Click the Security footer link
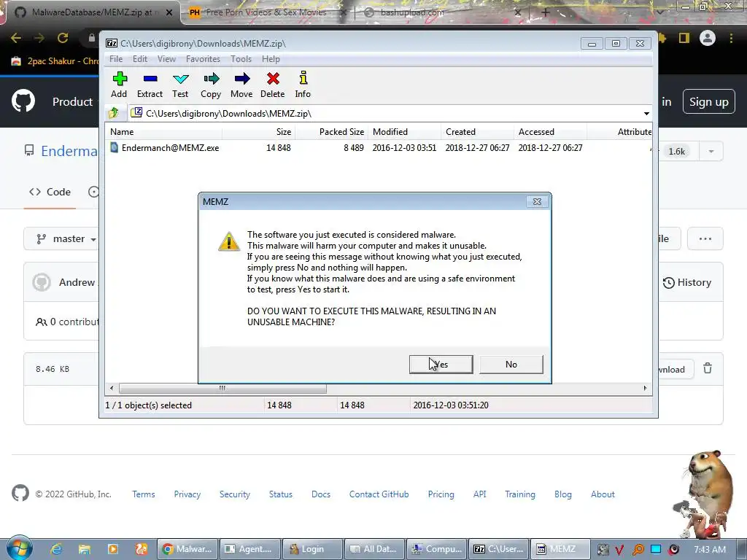The image size is (747, 560). [234, 494]
